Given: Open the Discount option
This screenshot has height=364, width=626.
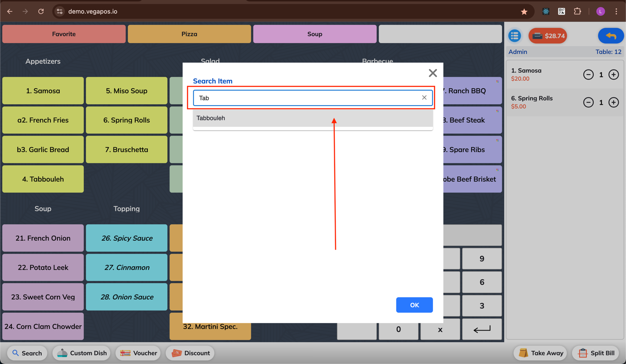Looking at the screenshot, I should point(191,353).
